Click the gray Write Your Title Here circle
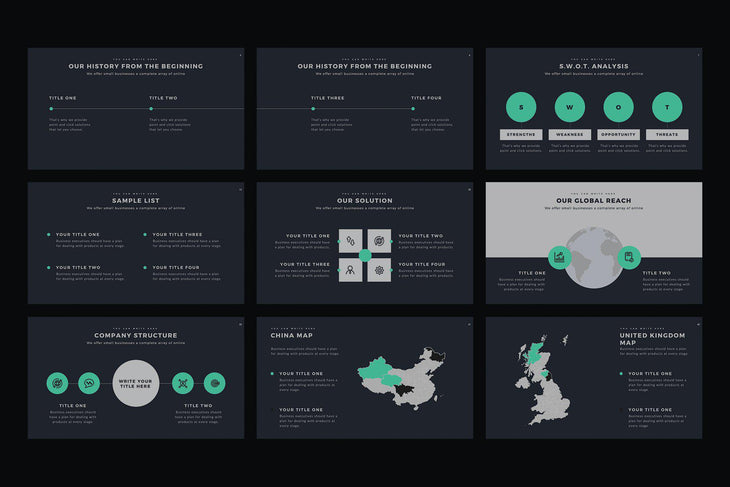The image size is (730, 487). point(136,383)
